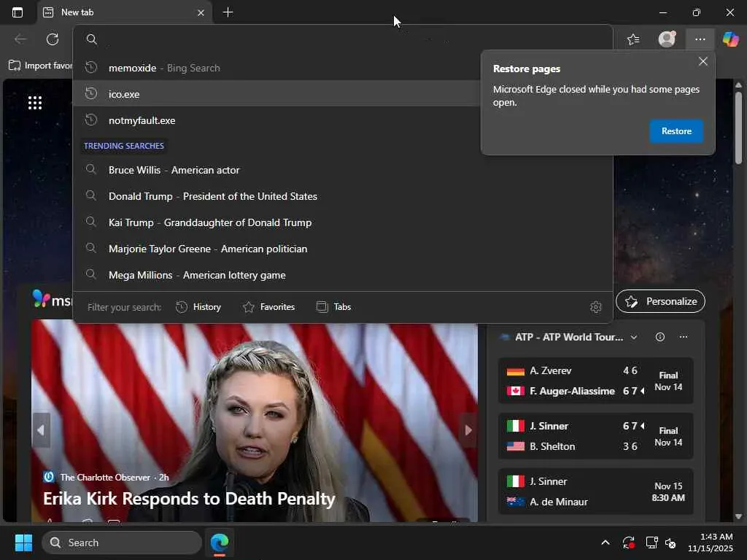
Task: Open the MSN app launcher grid
Action: point(35,102)
